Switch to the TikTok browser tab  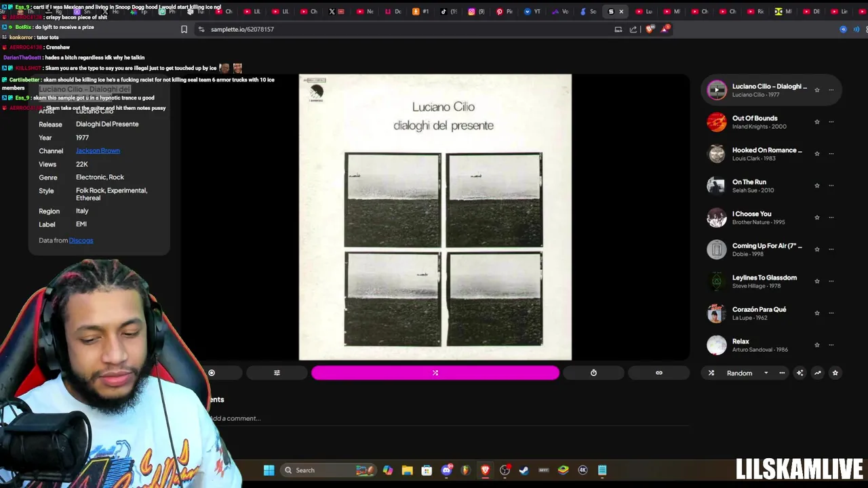448,12
